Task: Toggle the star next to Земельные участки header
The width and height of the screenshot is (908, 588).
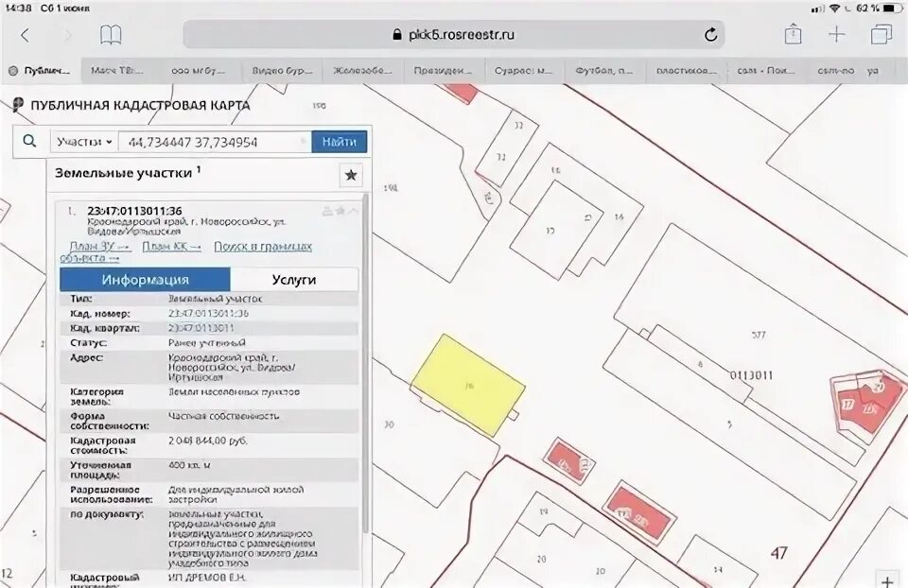Action: pyautogui.click(x=350, y=175)
